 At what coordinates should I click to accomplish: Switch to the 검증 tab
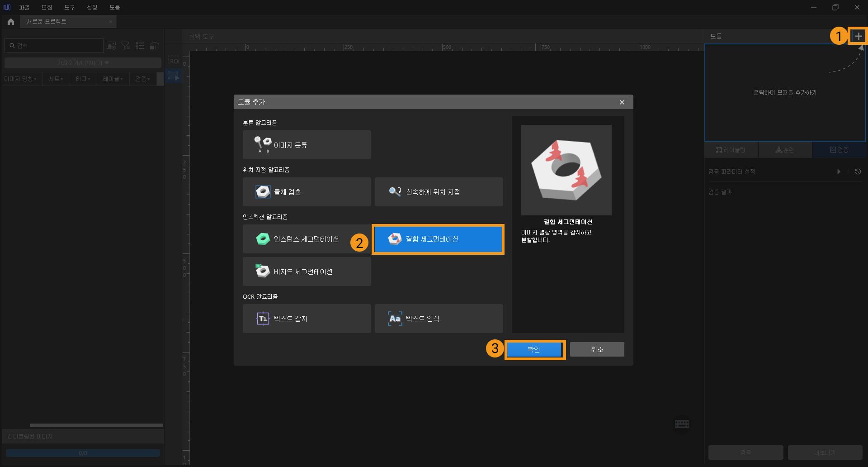click(x=839, y=150)
